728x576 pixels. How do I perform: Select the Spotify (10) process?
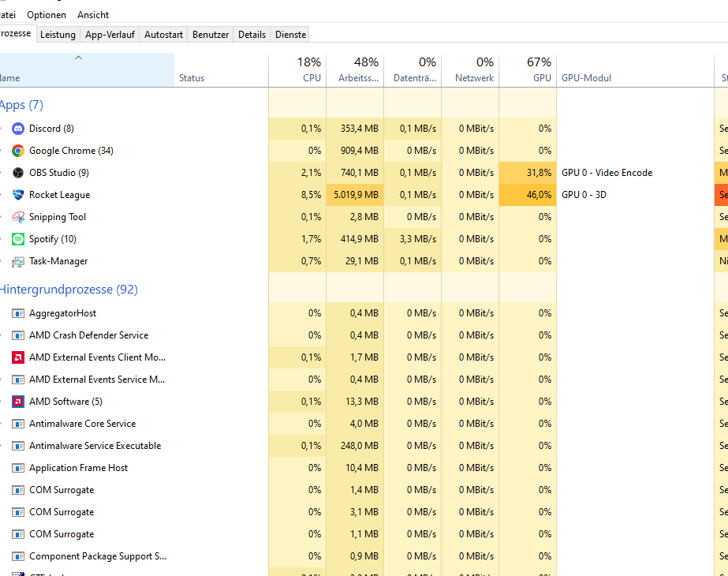(x=53, y=239)
